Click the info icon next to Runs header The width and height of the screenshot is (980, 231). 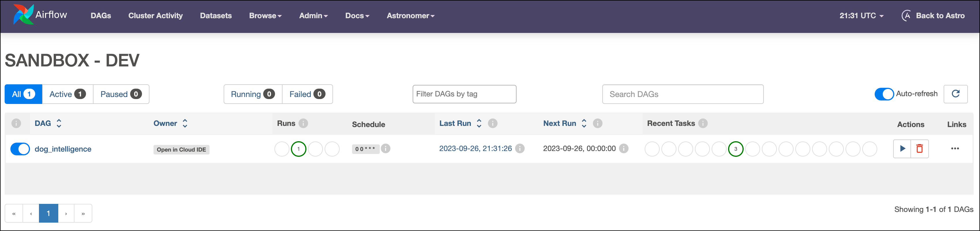[x=303, y=123]
